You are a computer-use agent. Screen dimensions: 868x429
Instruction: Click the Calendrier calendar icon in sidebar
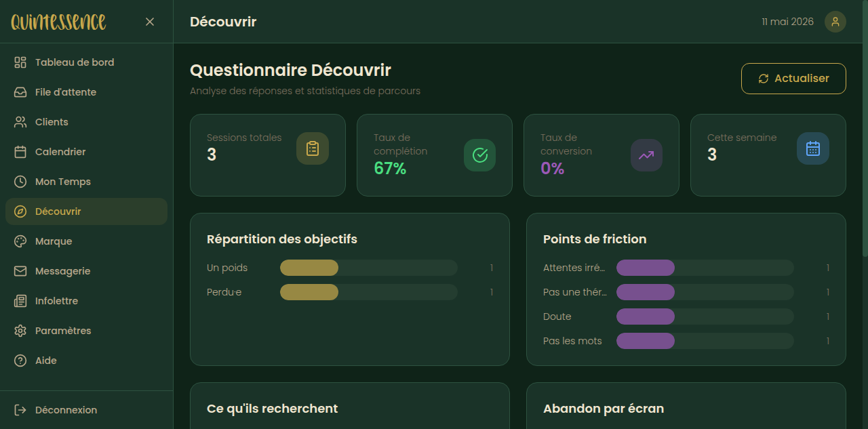(20, 152)
